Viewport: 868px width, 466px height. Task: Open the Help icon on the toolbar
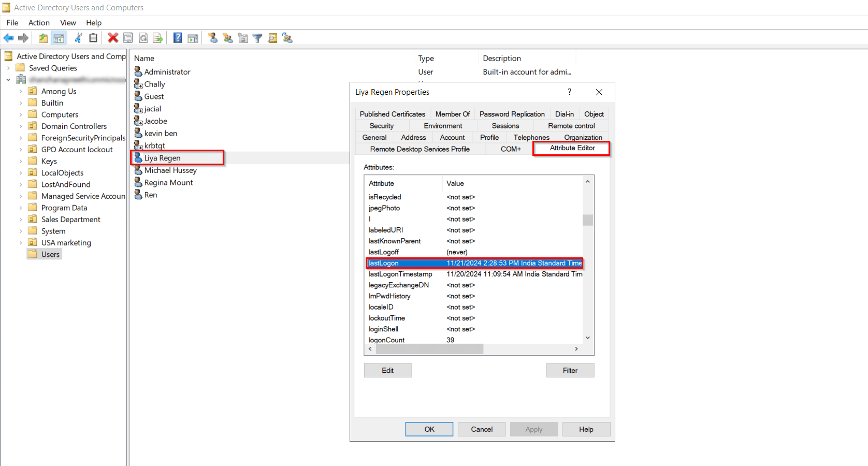coord(178,37)
